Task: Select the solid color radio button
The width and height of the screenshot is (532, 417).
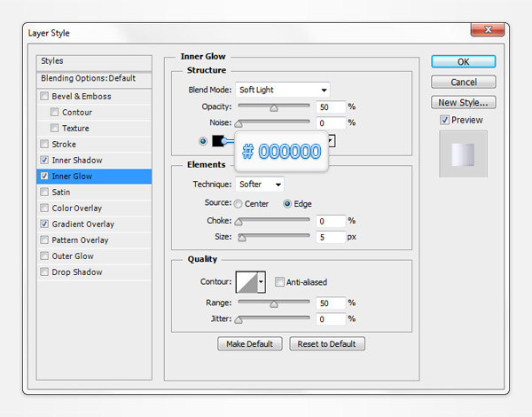Action: pyautogui.click(x=204, y=140)
